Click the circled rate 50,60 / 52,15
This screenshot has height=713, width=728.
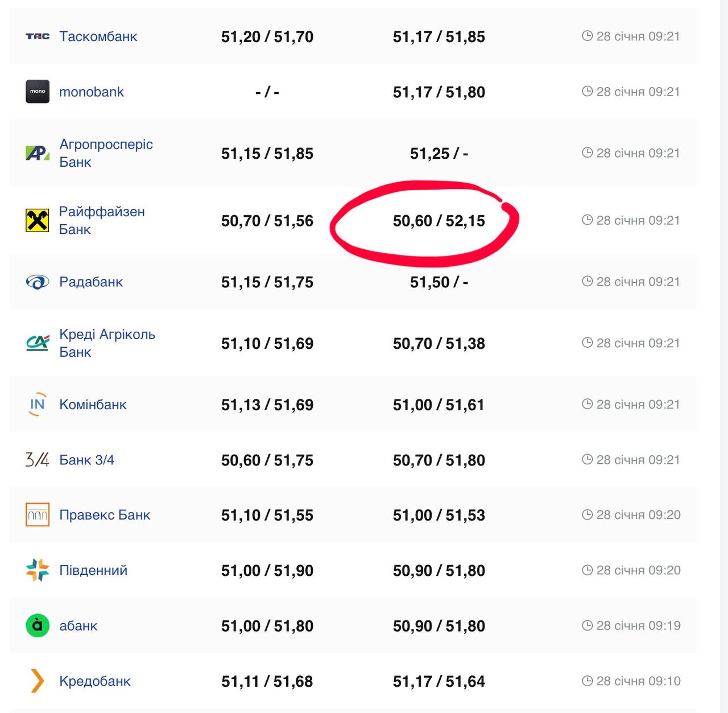(439, 221)
